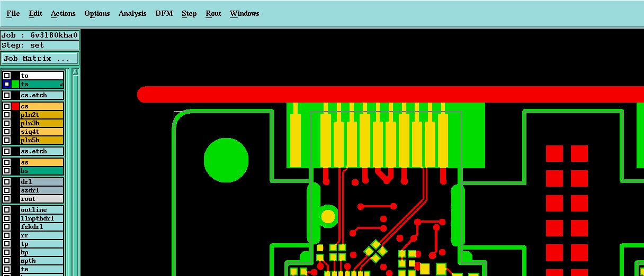Toggle display checkbox for layer pln3b
Screen dimensions: 644x276
point(7,123)
